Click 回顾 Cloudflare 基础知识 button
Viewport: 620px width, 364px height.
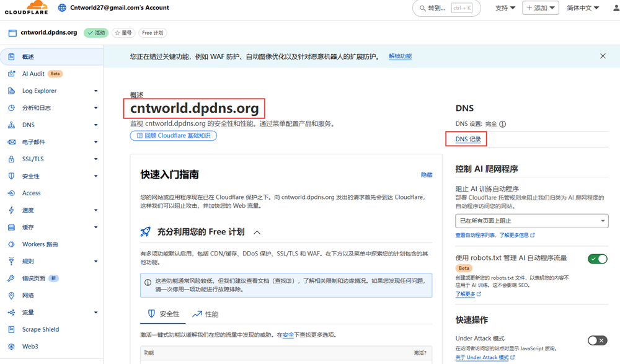(174, 136)
